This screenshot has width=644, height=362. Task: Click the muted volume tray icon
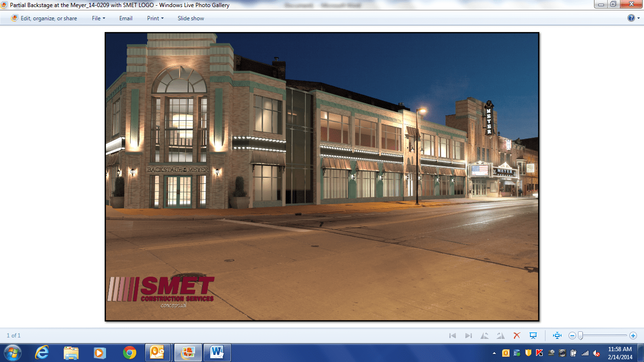point(596,353)
